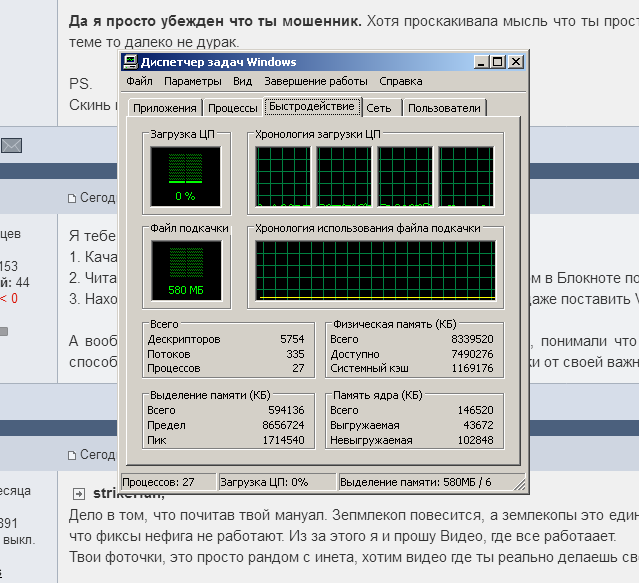
Task: Click the third CPU history graph
Action: 405,177
